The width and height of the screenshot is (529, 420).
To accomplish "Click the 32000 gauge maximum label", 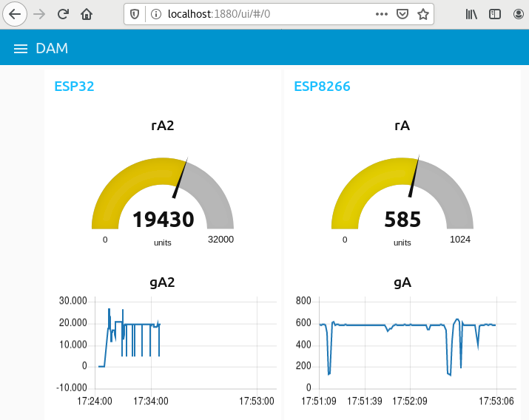I will click(x=220, y=240).
